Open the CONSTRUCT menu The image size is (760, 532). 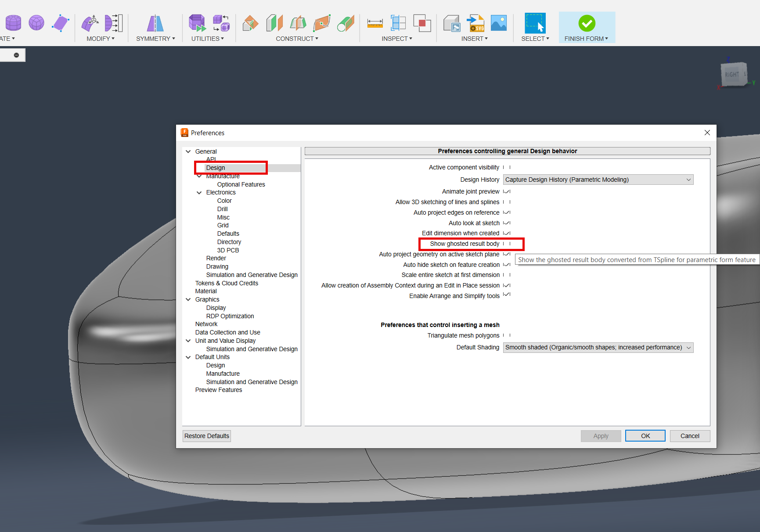[297, 38]
